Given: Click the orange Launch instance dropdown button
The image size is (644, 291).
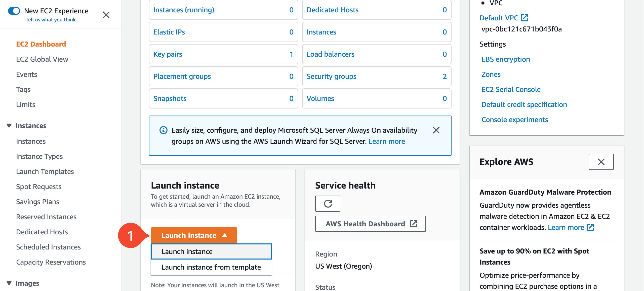Looking at the screenshot, I should pyautogui.click(x=194, y=235).
